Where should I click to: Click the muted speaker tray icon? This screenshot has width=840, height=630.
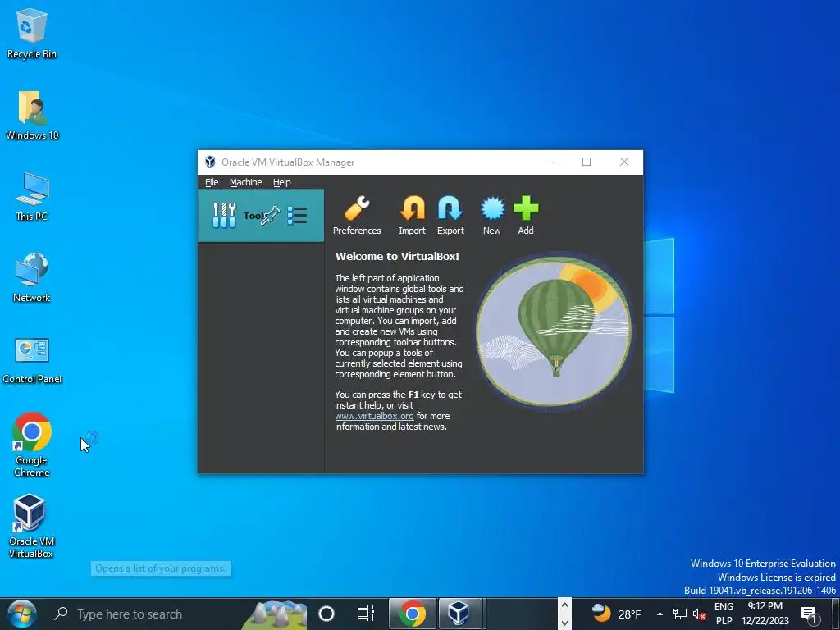point(699,614)
